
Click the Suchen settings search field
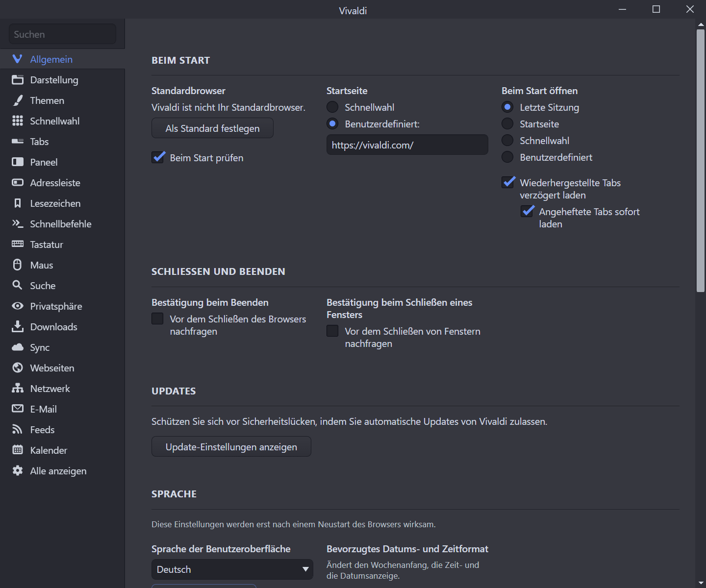click(62, 34)
